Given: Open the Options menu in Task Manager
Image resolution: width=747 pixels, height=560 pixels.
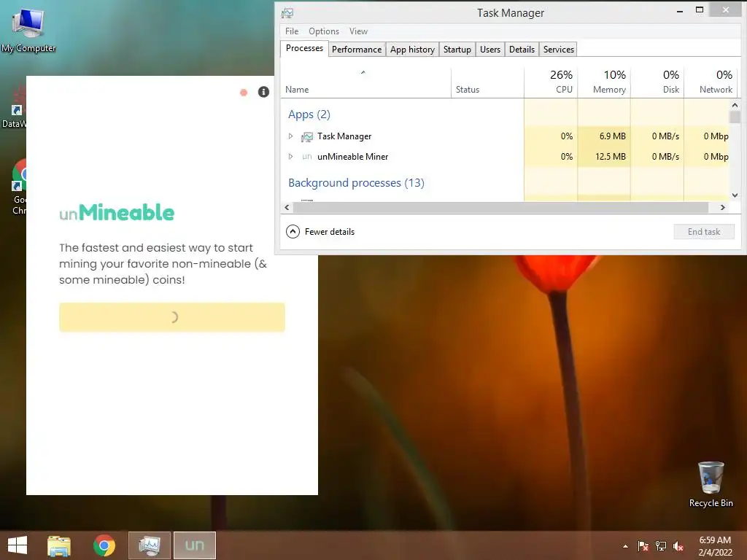Looking at the screenshot, I should pyautogui.click(x=324, y=31).
